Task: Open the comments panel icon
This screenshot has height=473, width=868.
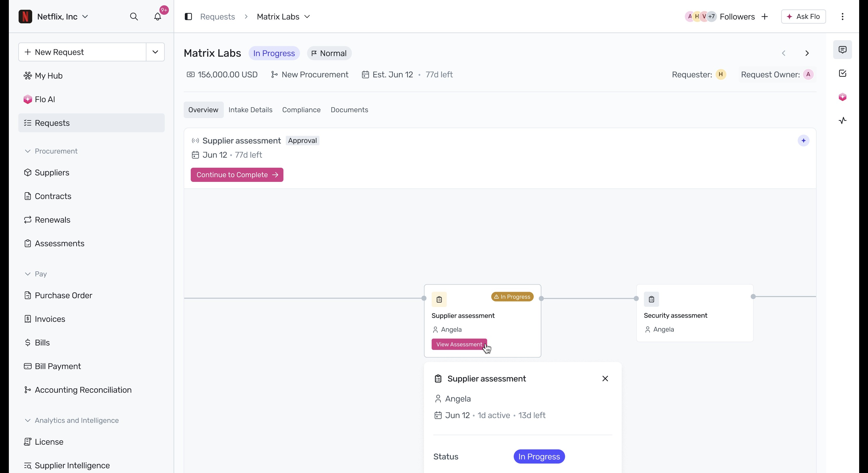Action: [842, 50]
